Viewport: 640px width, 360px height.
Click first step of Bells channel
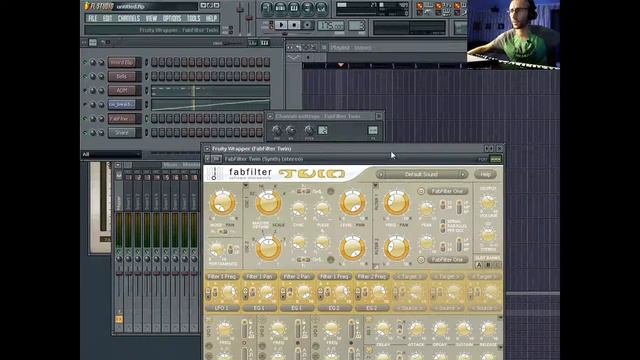(x=154, y=76)
